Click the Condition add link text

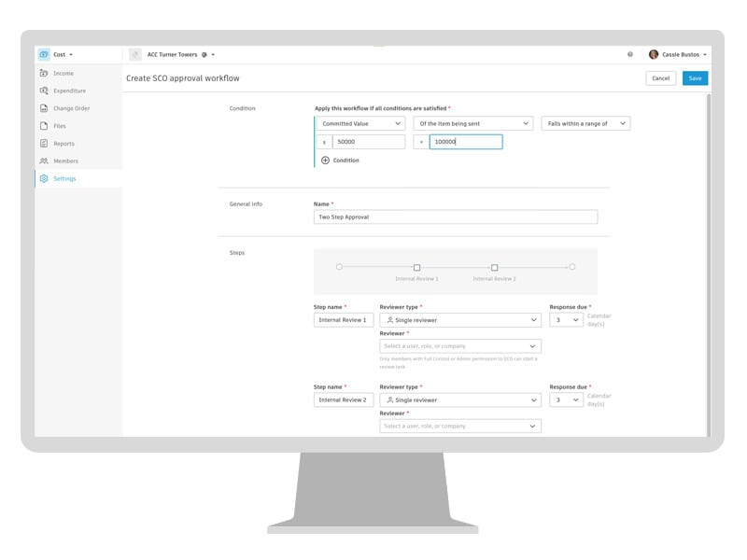[x=345, y=161]
